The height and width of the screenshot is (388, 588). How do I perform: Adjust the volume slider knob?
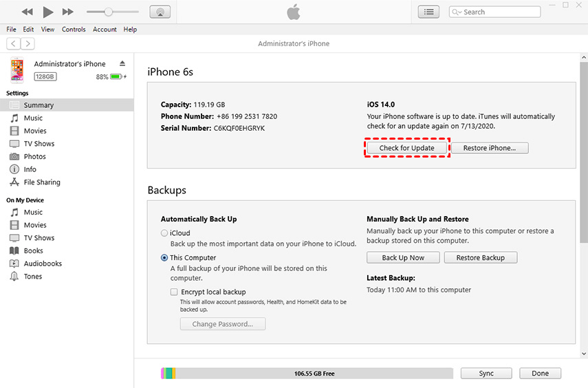[x=109, y=12]
